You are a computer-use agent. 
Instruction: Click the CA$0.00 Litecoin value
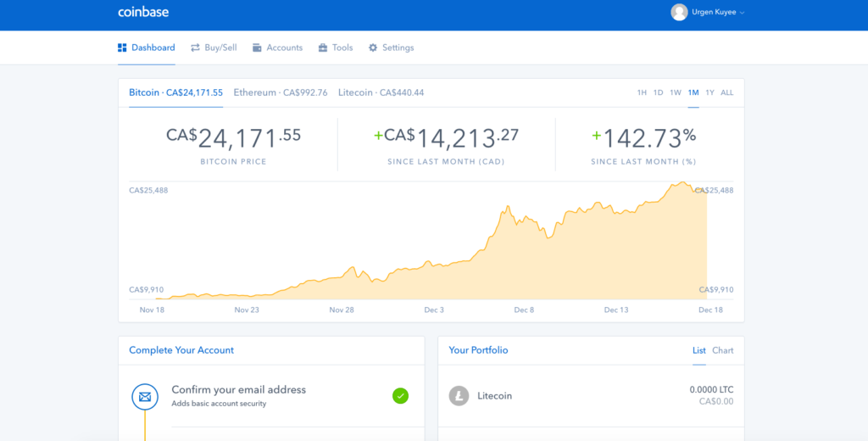click(x=716, y=401)
